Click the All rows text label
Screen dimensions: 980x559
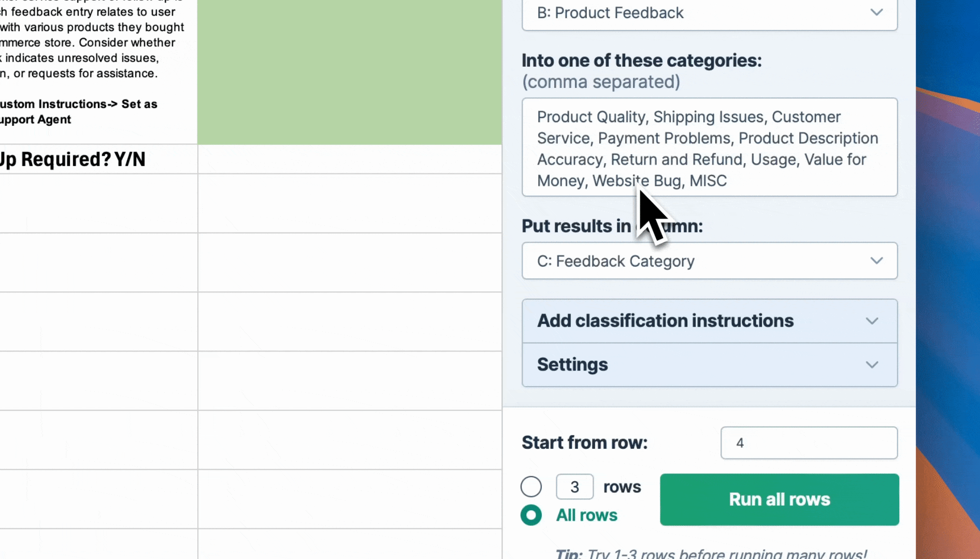point(586,516)
